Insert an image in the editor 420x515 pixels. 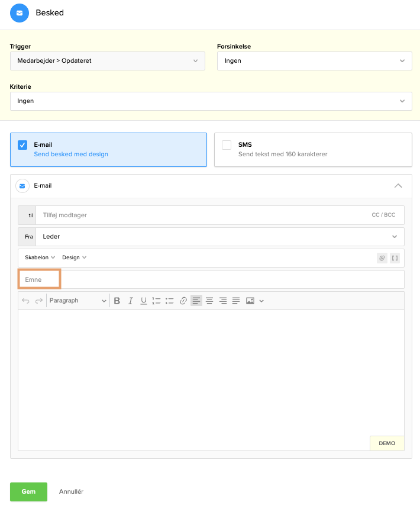pos(250,301)
